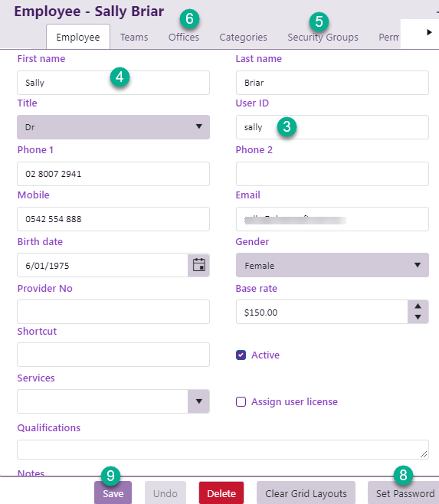Click the Phone 2 input field
This screenshot has width=439, height=504.
(x=333, y=174)
